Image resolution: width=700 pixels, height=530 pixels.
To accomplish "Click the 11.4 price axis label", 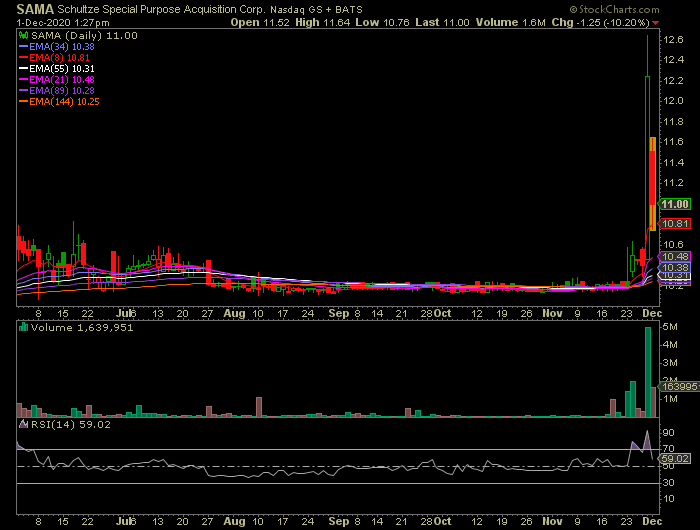I will click(673, 163).
